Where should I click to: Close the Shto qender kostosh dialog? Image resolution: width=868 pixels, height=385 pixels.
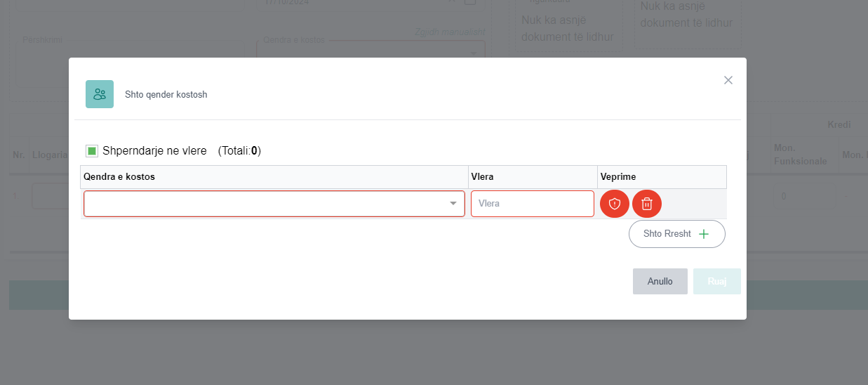728,80
